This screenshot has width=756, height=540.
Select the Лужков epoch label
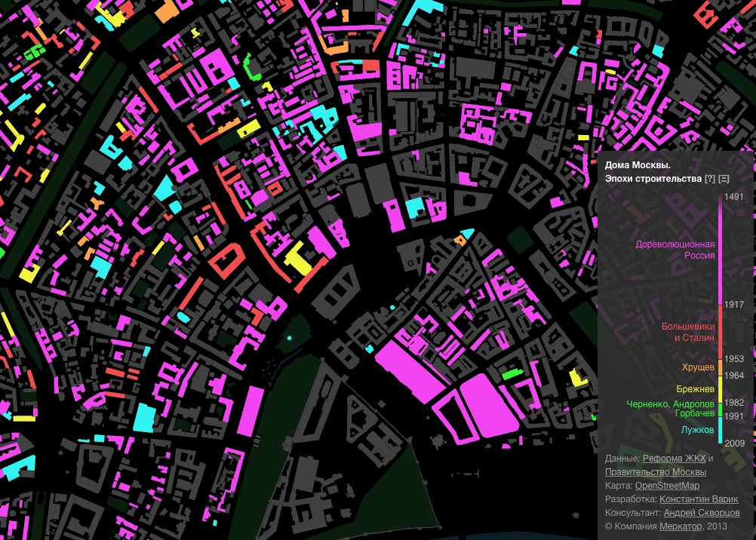pyautogui.click(x=697, y=430)
